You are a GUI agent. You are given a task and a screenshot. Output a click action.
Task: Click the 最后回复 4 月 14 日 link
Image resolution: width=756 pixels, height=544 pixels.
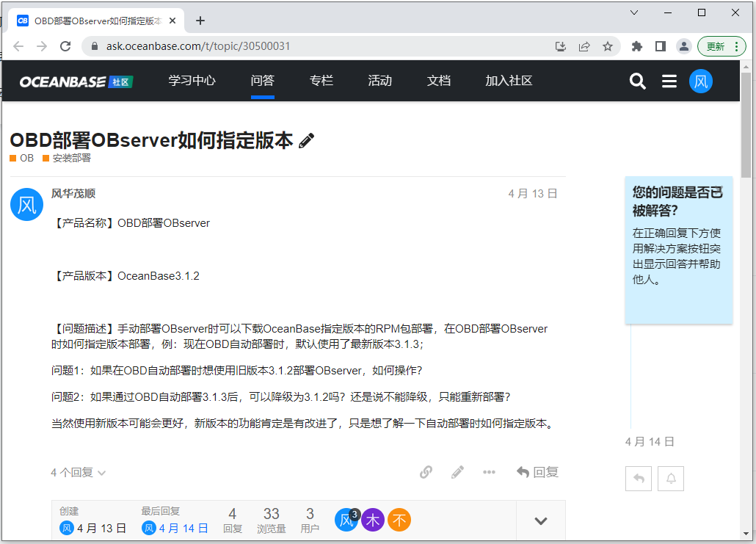[x=175, y=529]
